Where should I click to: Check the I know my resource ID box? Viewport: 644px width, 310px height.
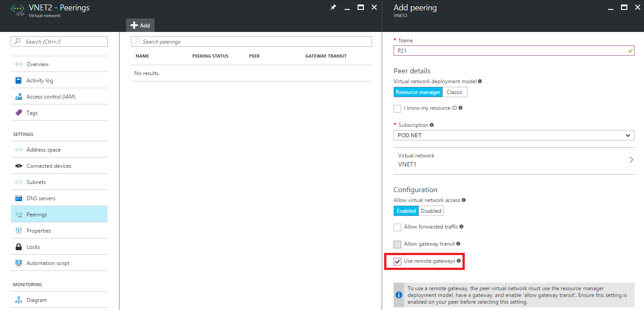[x=397, y=108]
